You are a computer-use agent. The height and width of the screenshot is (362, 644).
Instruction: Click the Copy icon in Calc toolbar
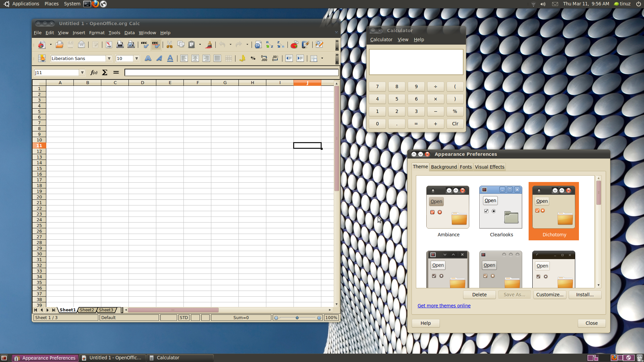pyautogui.click(x=181, y=45)
